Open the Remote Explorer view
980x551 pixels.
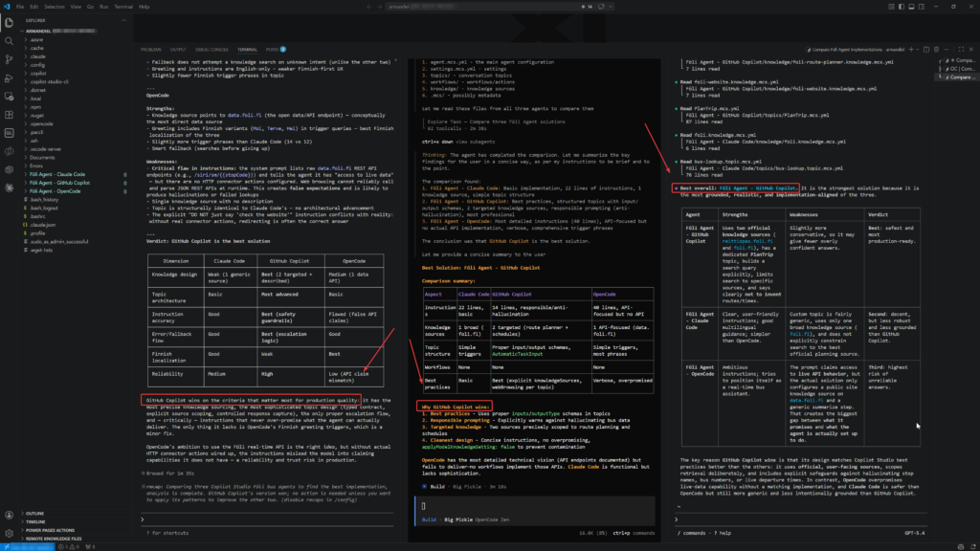9,97
